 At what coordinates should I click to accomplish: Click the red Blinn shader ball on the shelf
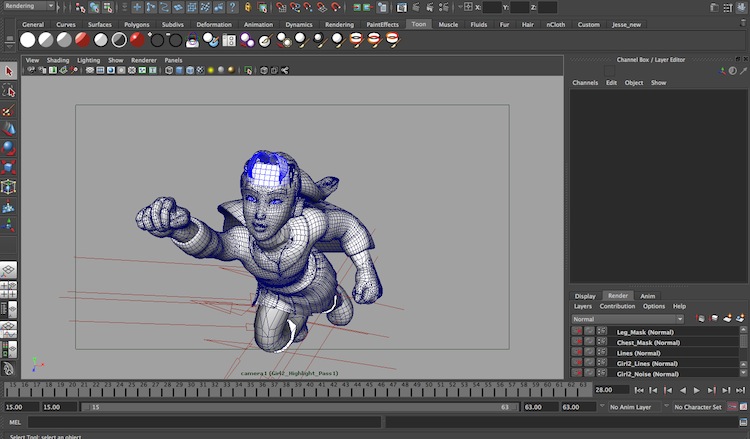coord(137,40)
